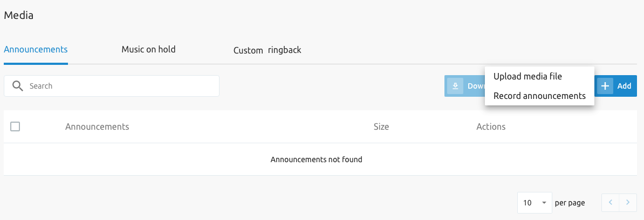Click the Size column header
The image size is (644, 220).
point(381,126)
